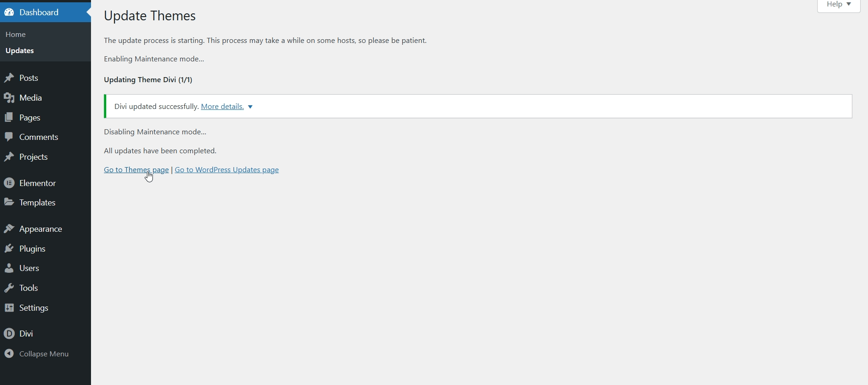Click the Dashboard gauge icon
This screenshot has height=385, width=868.
pyautogui.click(x=9, y=12)
